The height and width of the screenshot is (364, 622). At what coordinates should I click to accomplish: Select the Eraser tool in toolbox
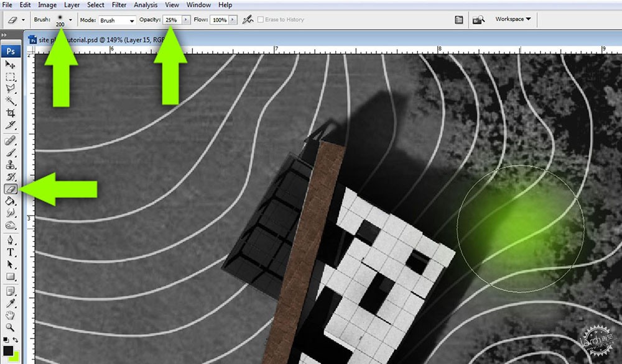click(11, 189)
